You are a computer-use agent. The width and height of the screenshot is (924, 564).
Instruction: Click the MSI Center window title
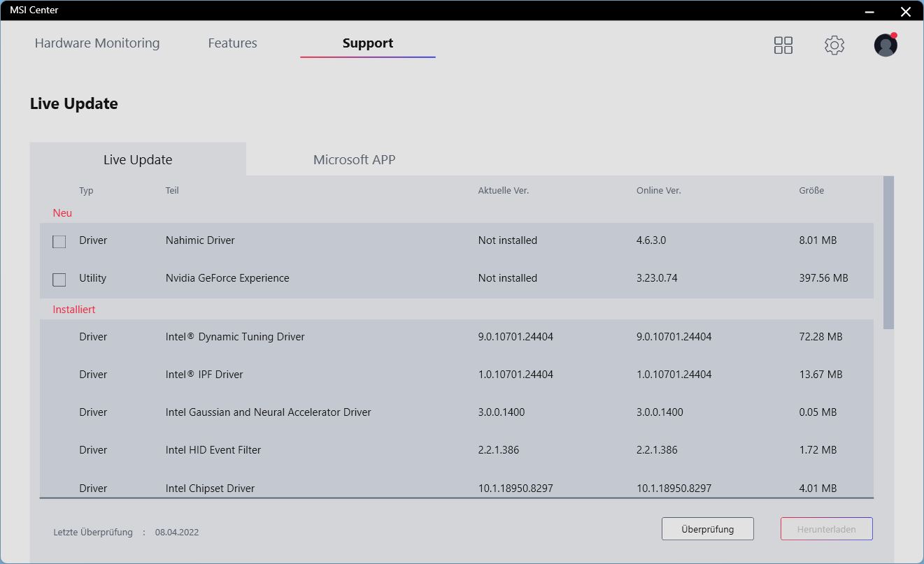point(34,10)
